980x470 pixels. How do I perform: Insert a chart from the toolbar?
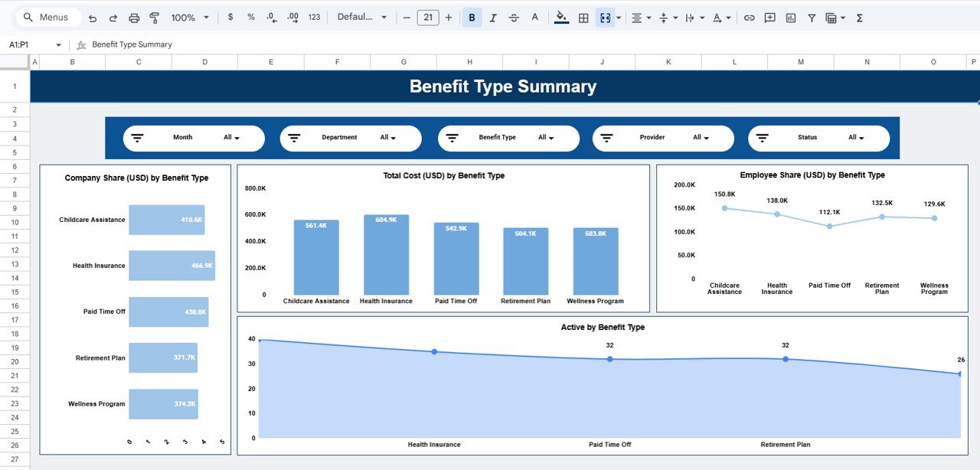[x=789, y=16]
